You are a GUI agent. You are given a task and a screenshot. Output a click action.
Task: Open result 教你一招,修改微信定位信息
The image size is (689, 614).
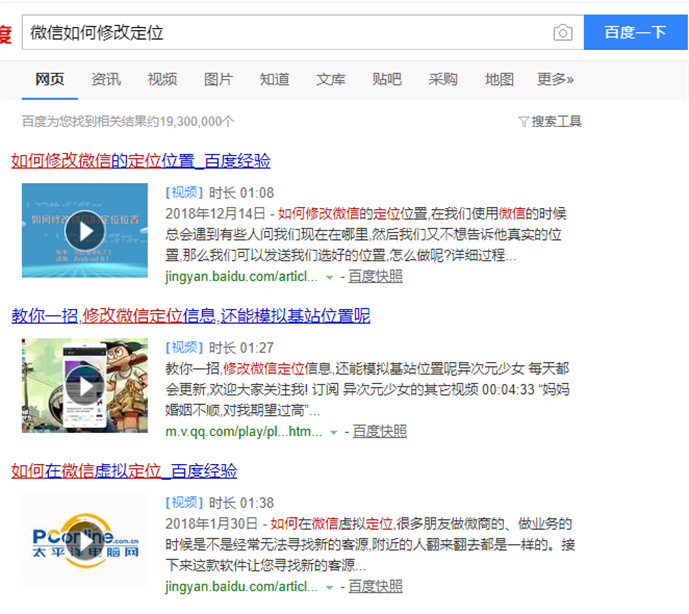[191, 316]
